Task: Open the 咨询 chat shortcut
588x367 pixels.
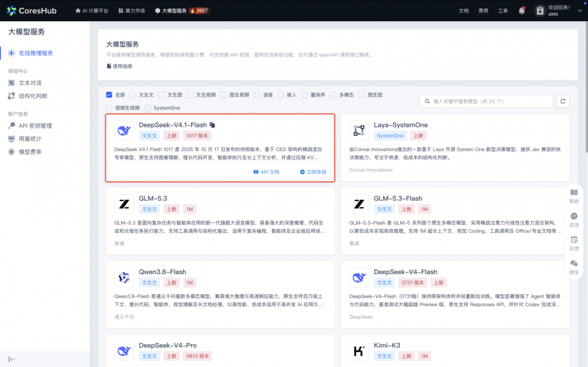Action: tap(574, 220)
